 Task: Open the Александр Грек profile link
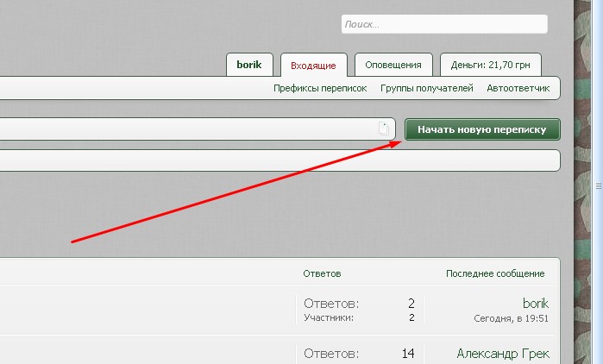pos(503,354)
